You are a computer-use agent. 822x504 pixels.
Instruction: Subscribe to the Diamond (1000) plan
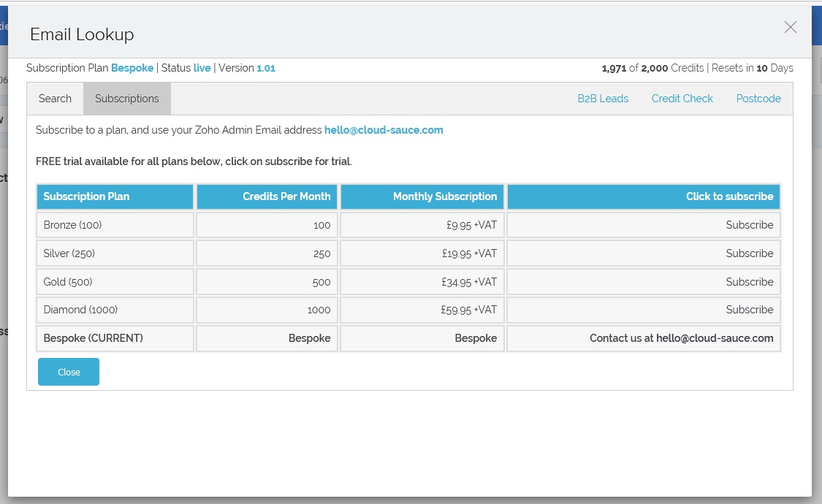coord(750,310)
